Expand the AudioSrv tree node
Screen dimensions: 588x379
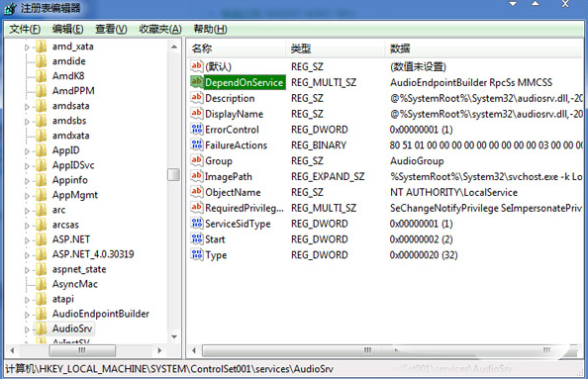coord(27,330)
